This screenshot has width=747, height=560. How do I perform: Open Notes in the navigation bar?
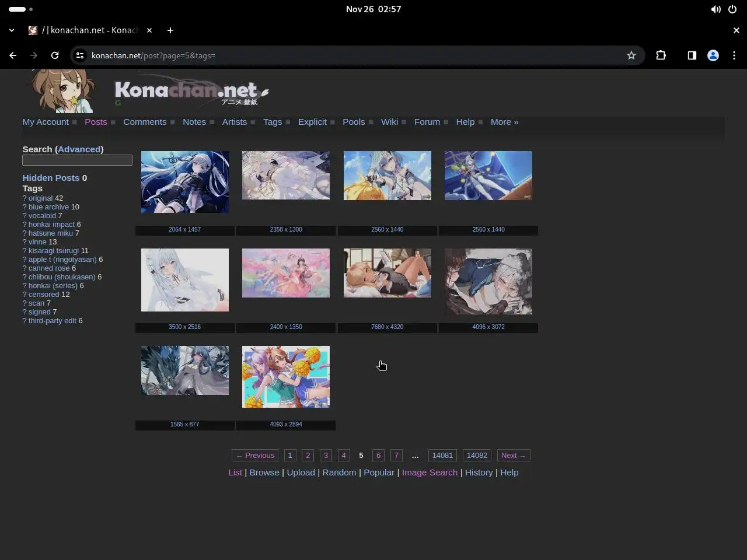(194, 122)
